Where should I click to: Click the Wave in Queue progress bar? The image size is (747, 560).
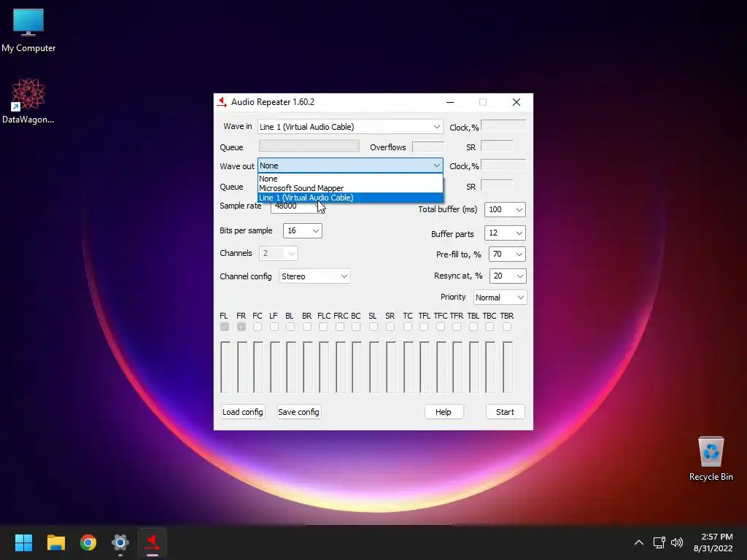click(309, 146)
